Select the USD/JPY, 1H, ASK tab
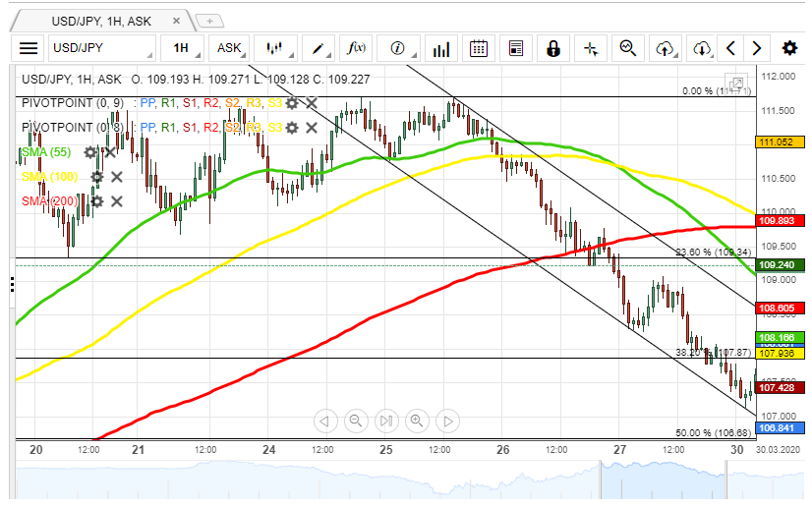 tap(98, 20)
